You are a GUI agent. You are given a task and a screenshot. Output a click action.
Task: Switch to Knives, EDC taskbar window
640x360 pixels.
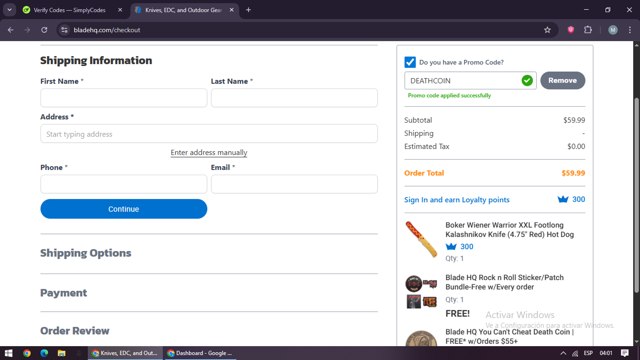tap(125, 353)
